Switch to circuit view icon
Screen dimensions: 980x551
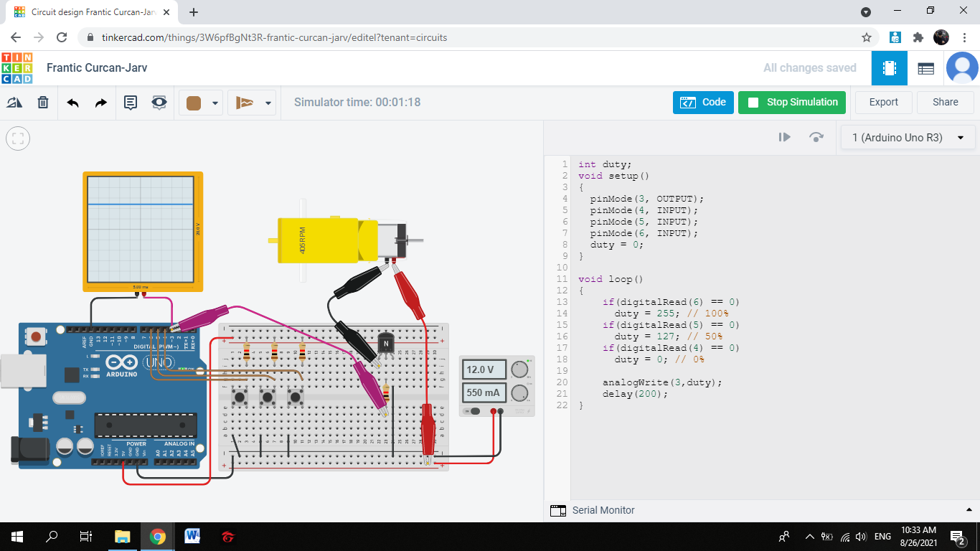pos(890,68)
